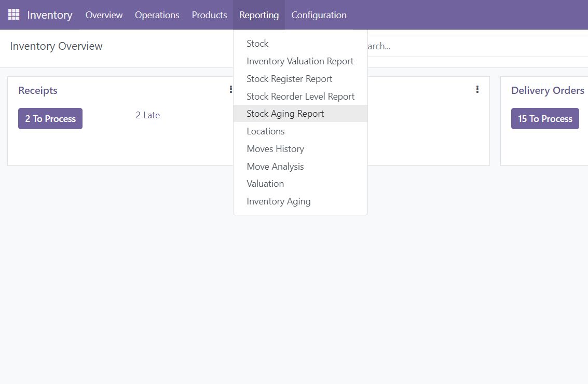The height and width of the screenshot is (384, 588).
Task: Open the Receipts card kebab menu
Action: click(230, 90)
